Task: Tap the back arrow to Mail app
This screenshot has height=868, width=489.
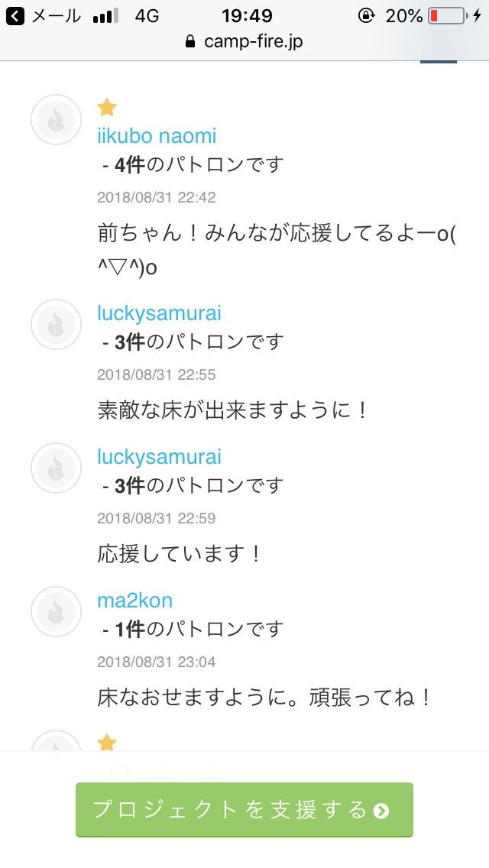Action: (x=15, y=16)
